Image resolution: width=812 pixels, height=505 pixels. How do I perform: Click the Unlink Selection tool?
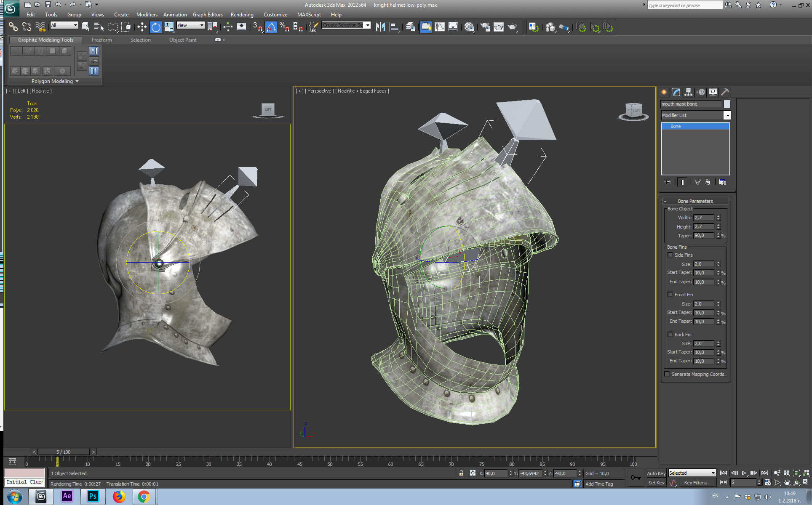27,27
